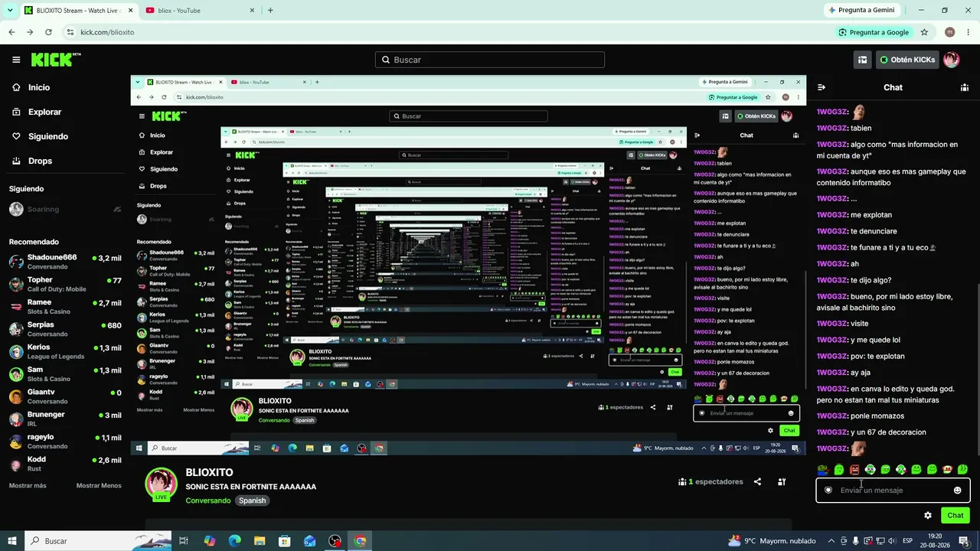Open Kodd Rust channel
The width and height of the screenshot is (980, 551).
click(65, 464)
